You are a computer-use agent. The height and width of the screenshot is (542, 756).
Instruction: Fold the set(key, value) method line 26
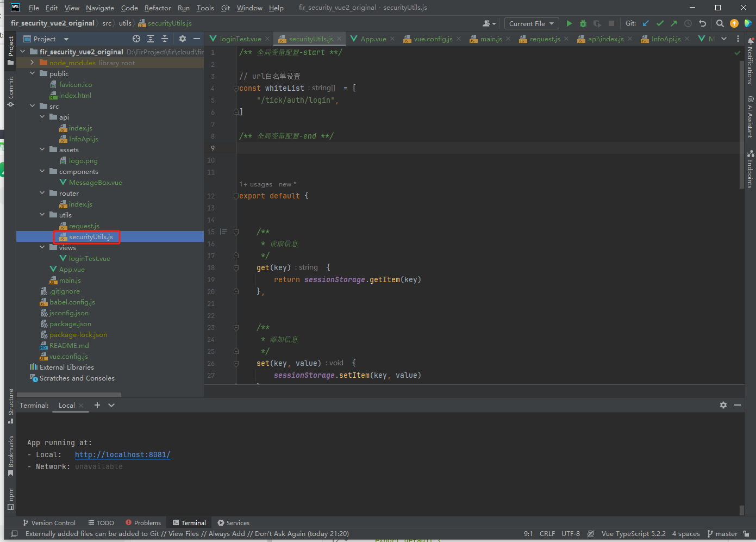(x=236, y=363)
